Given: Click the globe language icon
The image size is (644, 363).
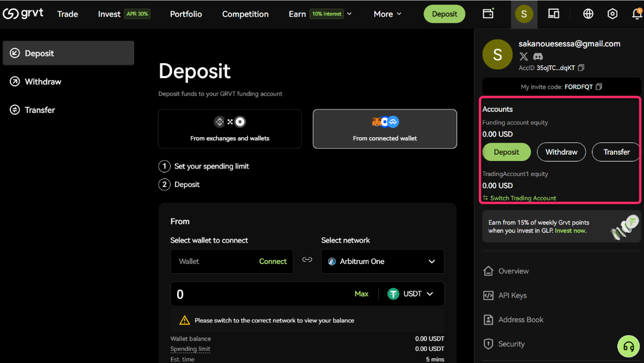Looking at the screenshot, I should tap(588, 14).
